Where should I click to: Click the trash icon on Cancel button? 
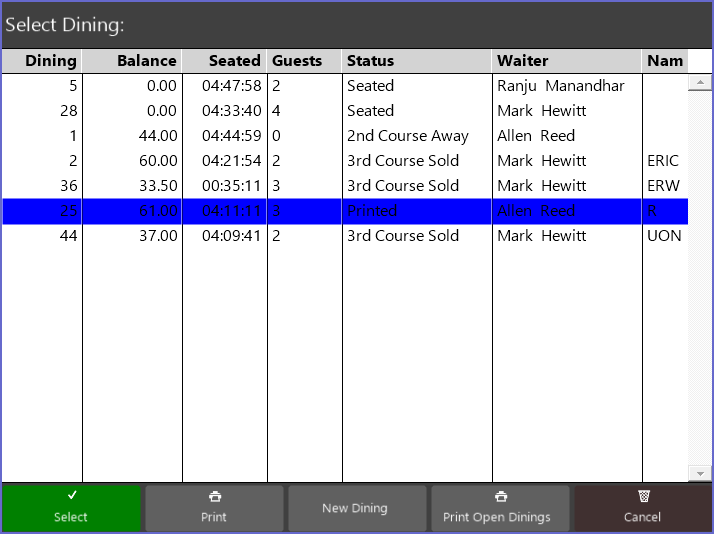click(643, 496)
